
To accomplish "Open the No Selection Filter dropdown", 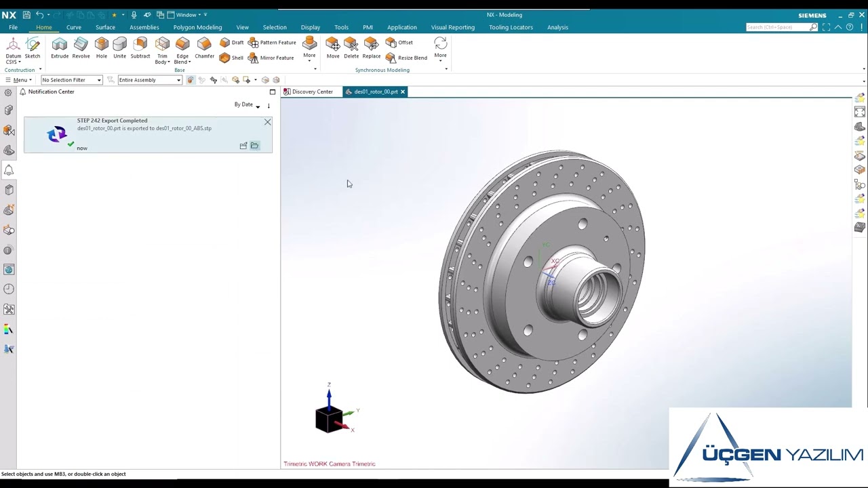I will tap(72, 80).
